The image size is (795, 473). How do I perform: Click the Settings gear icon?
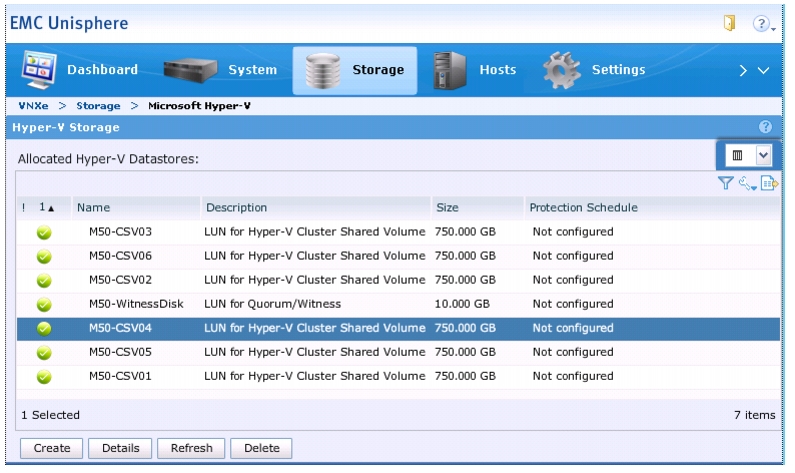tap(561, 70)
